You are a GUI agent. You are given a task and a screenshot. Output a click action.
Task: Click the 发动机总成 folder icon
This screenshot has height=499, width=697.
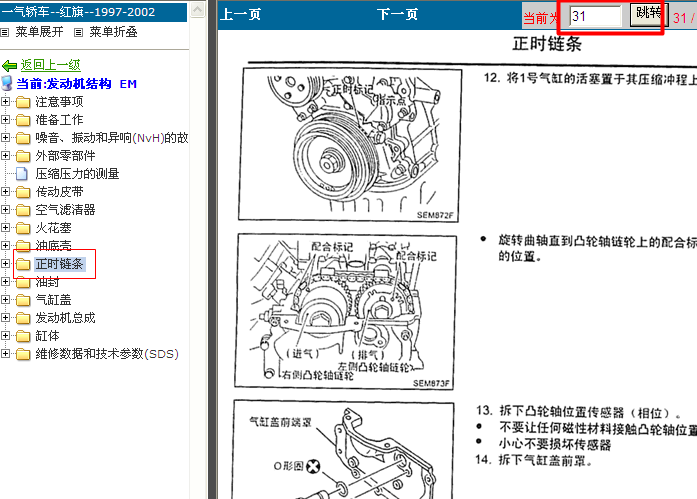tap(23, 319)
